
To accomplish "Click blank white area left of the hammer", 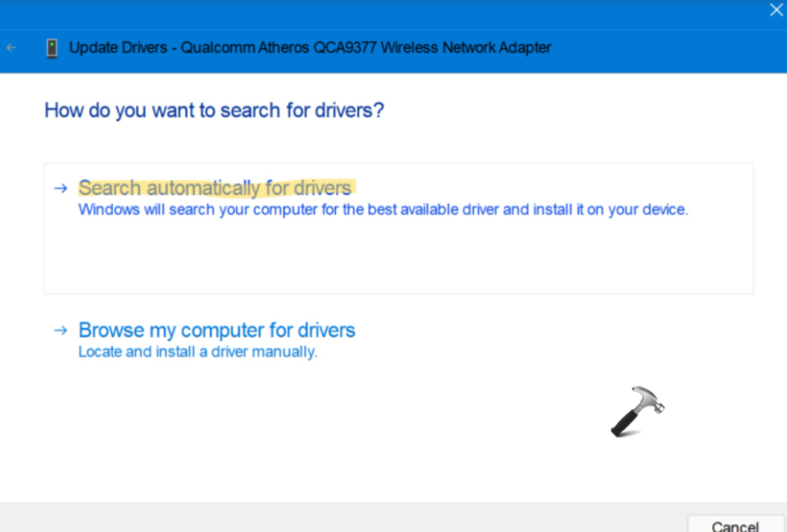I will 392,418.
